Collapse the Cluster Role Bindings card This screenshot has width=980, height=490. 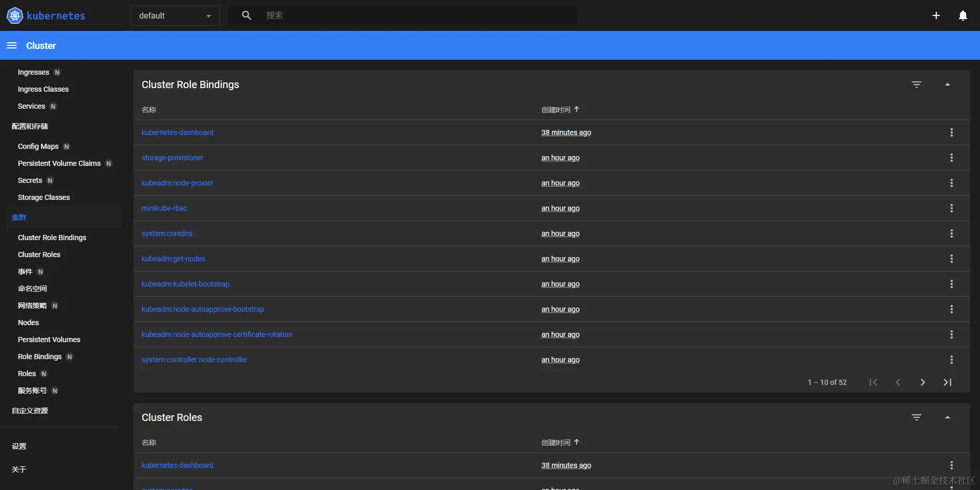tap(948, 85)
